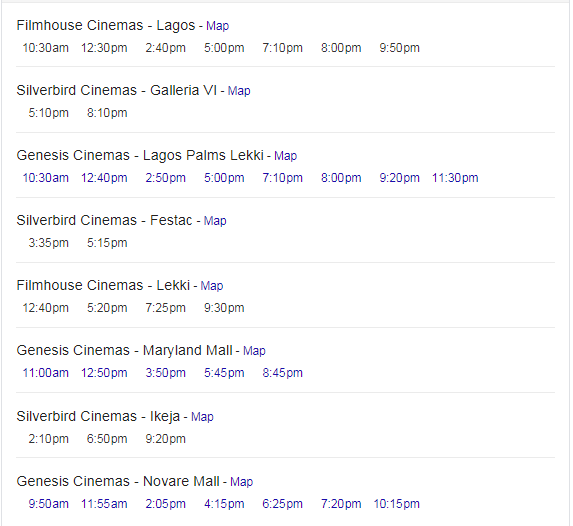Image resolution: width=573 pixels, height=526 pixels.
Task: Open Map for Genesis Cinemas Novare Mall
Action: click(241, 482)
